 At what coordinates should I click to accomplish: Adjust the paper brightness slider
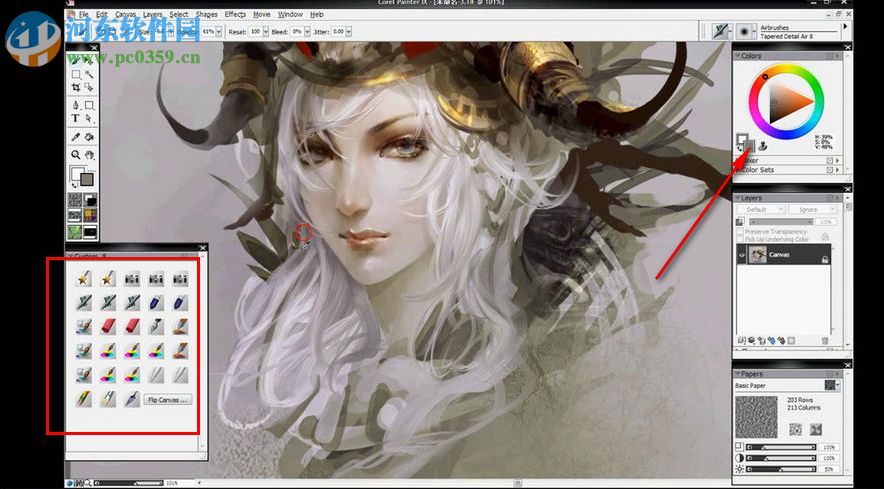pyautogui.click(x=781, y=469)
